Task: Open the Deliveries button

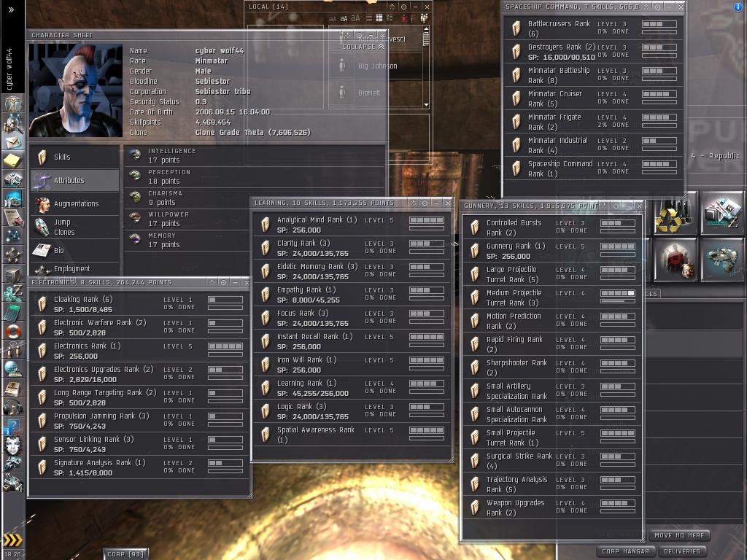Action: pyautogui.click(x=682, y=551)
